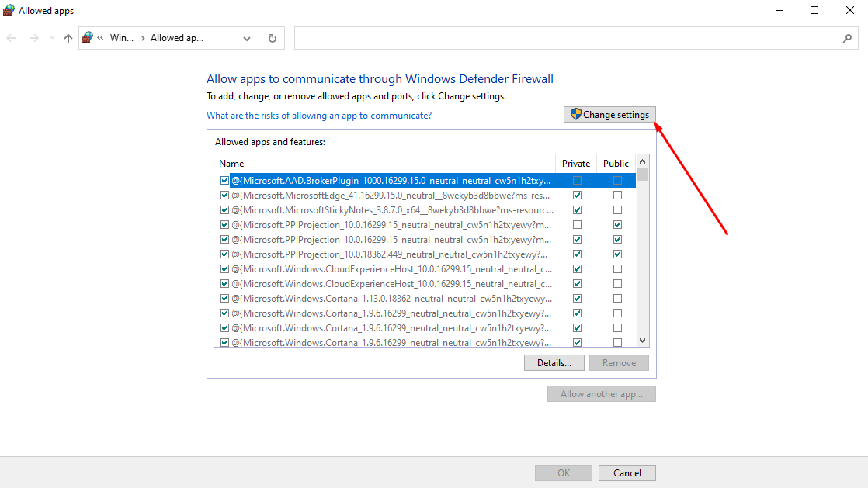This screenshot has width=868, height=488.
Task: Enable Public checkbox for MicrosoftStickyNotes row
Action: click(617, 209)
